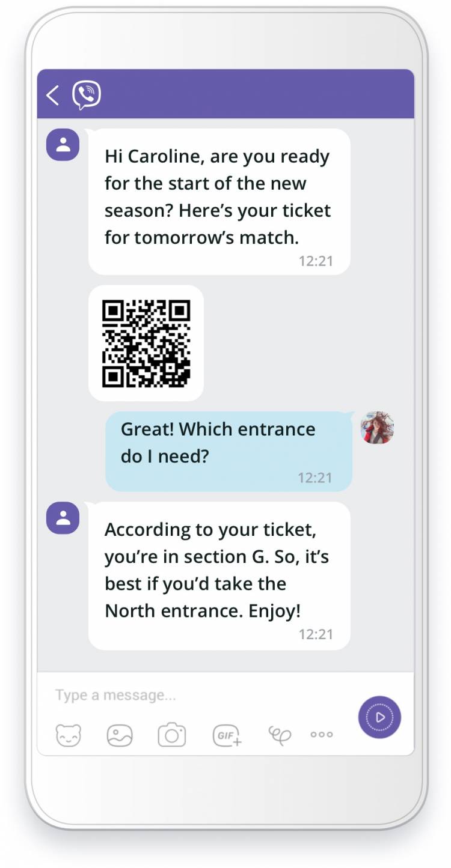Open the QR code ticket image
451x868 pixels.
146,343
